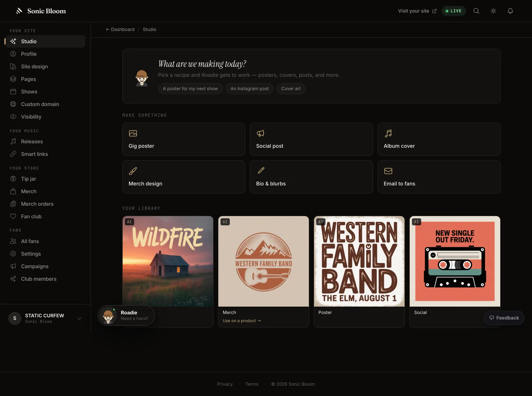Click the 'Social' library card label
The image size is (532, 396).
coord(420,313)
